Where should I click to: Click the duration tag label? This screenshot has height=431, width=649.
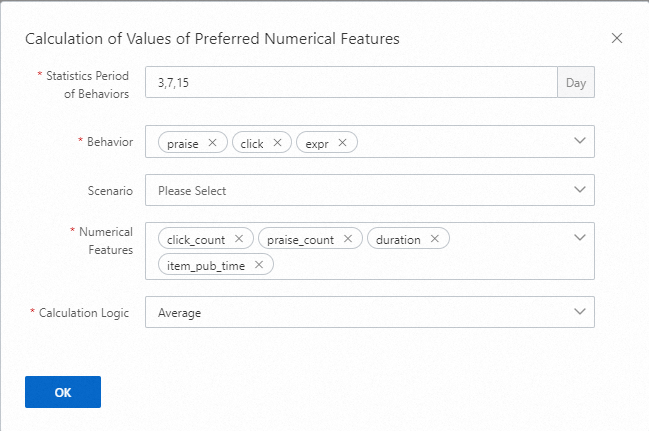398,239
